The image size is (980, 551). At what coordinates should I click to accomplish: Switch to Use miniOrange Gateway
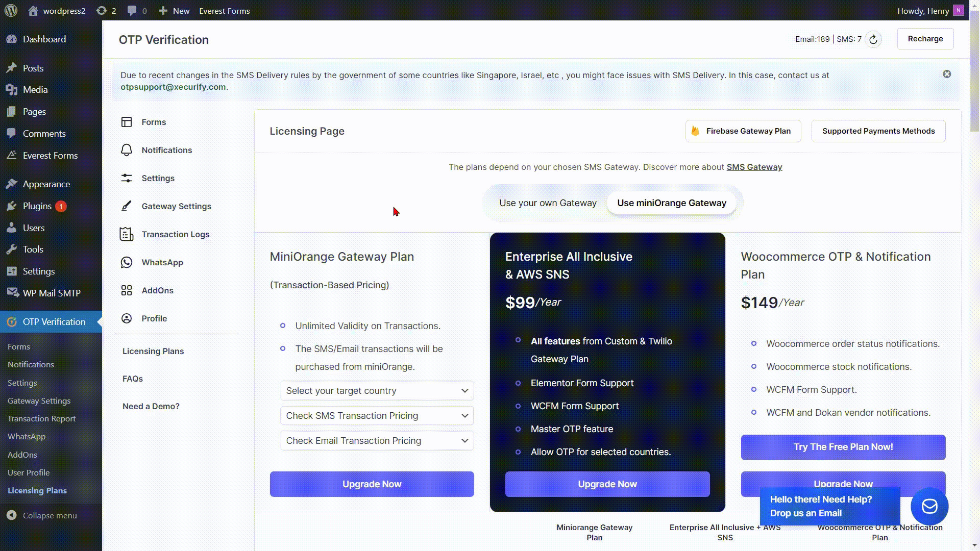click(x=672, y=203)
